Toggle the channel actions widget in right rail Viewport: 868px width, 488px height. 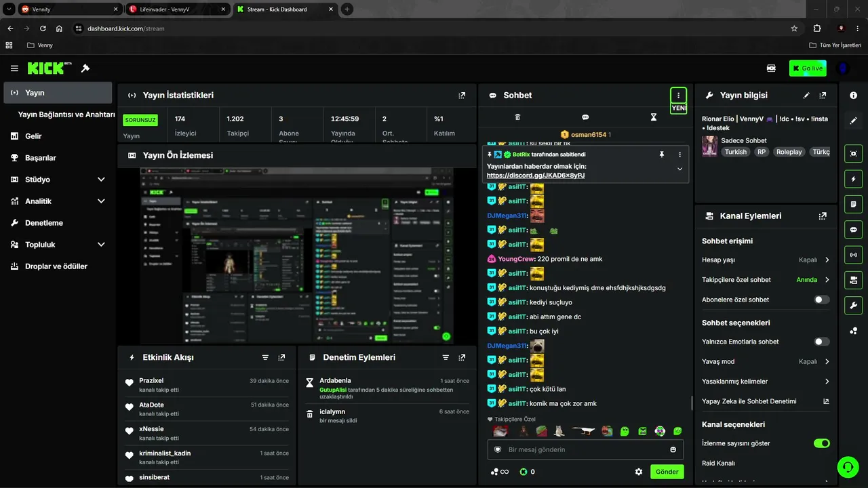point(854,280)
